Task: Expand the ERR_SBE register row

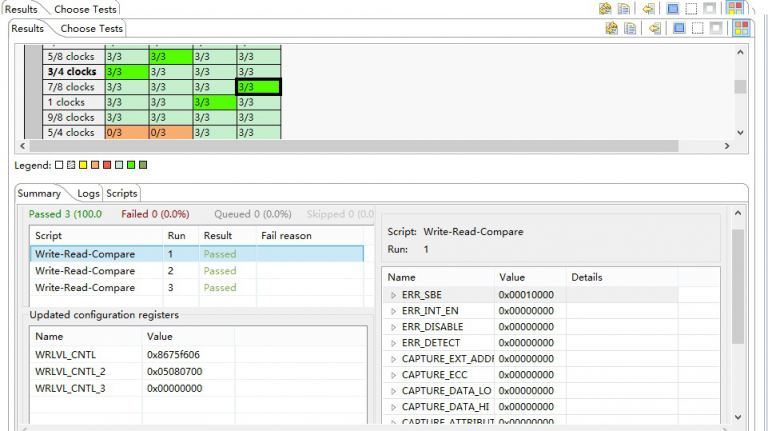Action: pos(393,295)
